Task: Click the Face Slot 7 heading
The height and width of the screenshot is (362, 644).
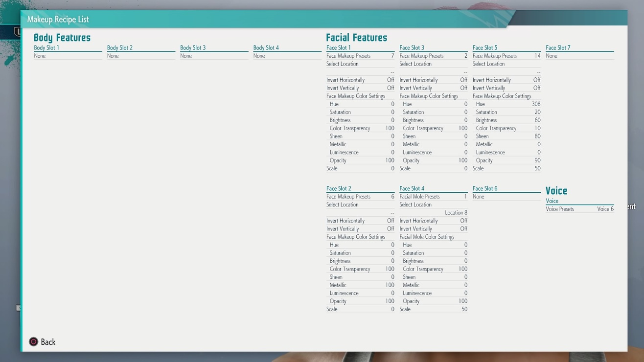Action: pos(558,47)
